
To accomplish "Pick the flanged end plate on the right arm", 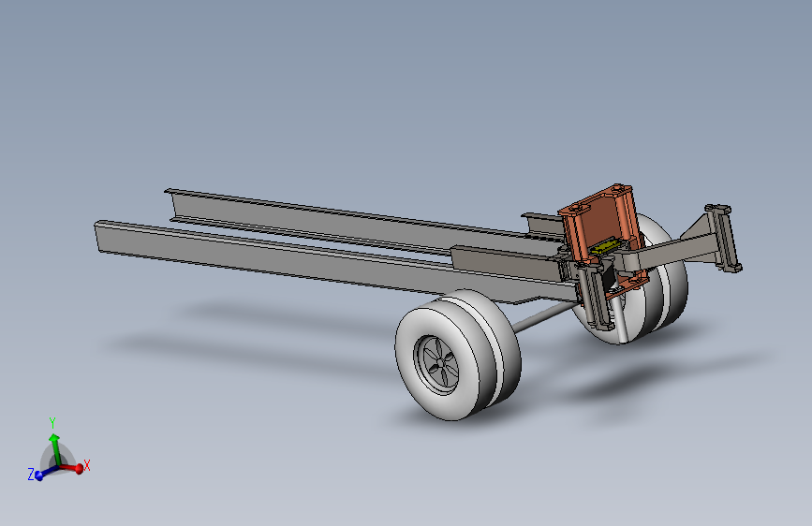I will pyautogui.click(x=724, y=238).
